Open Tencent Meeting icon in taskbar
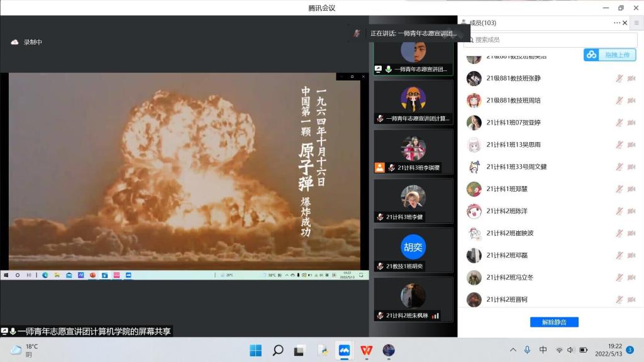 [344, 350]
